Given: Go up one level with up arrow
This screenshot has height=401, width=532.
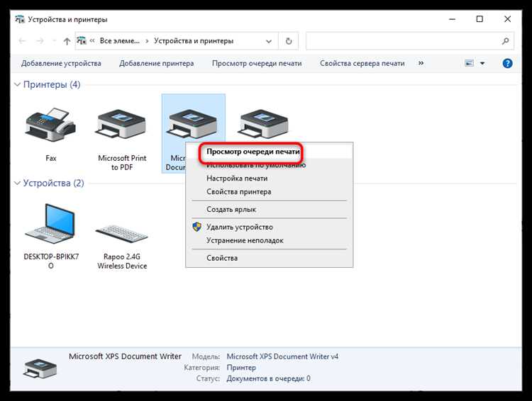Looking at the screenshot, I should click(x=67, y=41).
